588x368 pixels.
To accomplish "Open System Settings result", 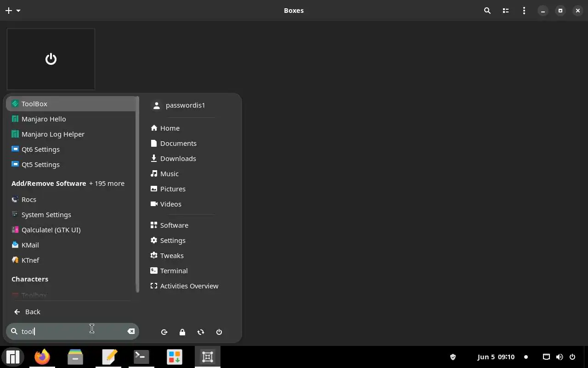I will [71, 215].
